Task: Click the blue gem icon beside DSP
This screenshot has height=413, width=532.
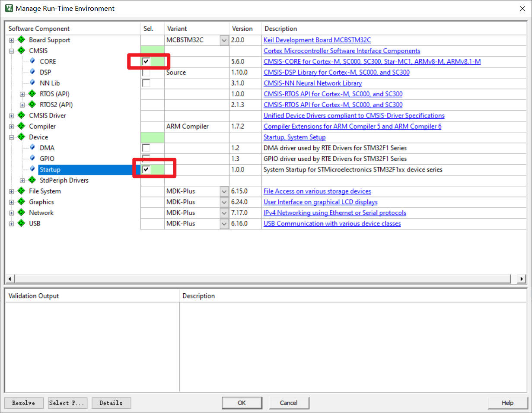Action: pos(32,72)
